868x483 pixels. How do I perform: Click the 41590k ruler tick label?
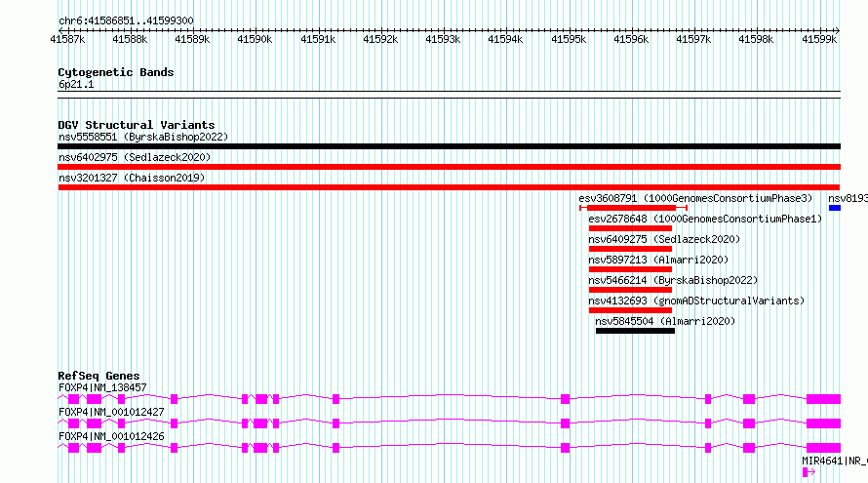(x=255, y=39)
